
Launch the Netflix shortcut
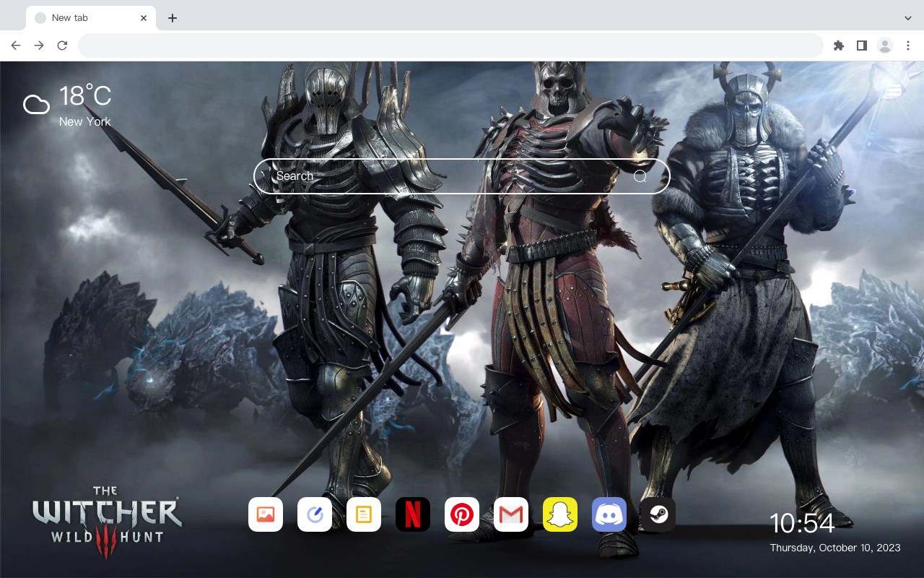coord(413,514)
